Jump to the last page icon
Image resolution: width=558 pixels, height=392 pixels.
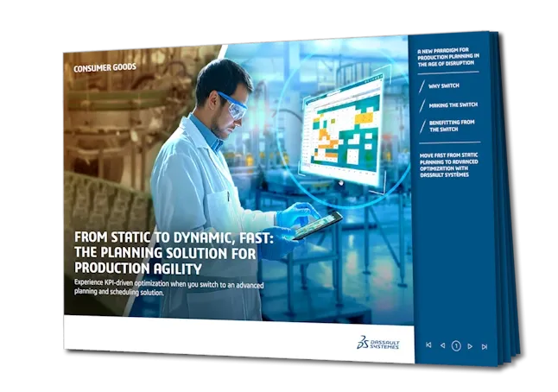[485, 346]
